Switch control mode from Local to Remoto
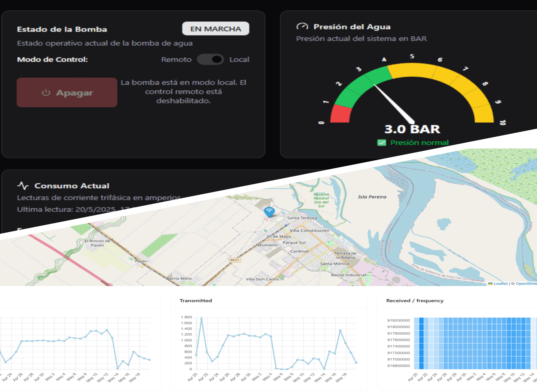 click(211, 59)
